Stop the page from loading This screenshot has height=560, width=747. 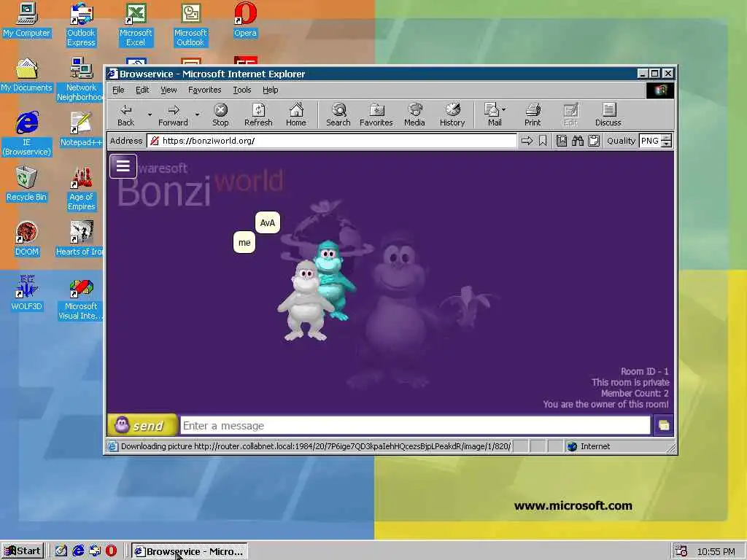point(220,114)
